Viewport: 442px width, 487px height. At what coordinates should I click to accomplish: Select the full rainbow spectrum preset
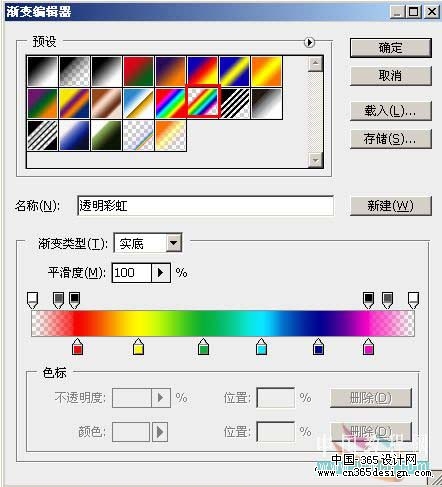click(171, 103)
